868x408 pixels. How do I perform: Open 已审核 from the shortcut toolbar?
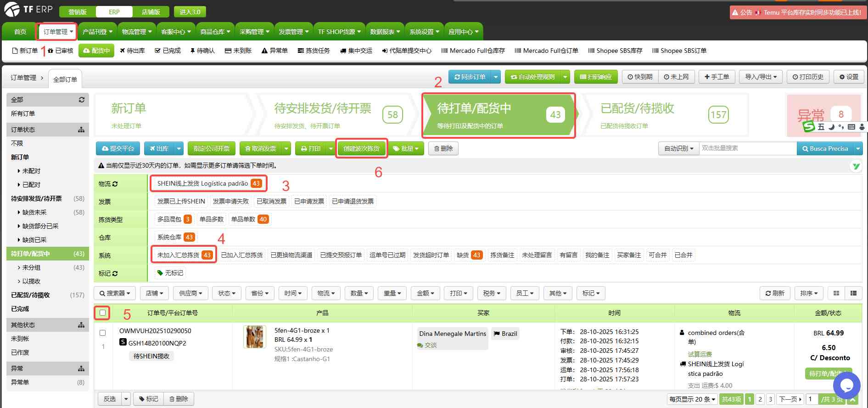click(61, 51)
